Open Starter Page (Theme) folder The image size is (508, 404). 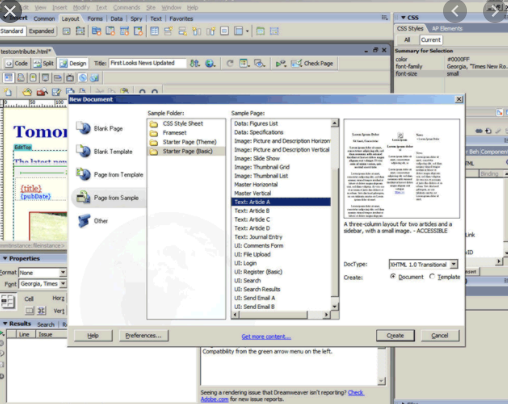pyautogui.click(x=189, y=142)
